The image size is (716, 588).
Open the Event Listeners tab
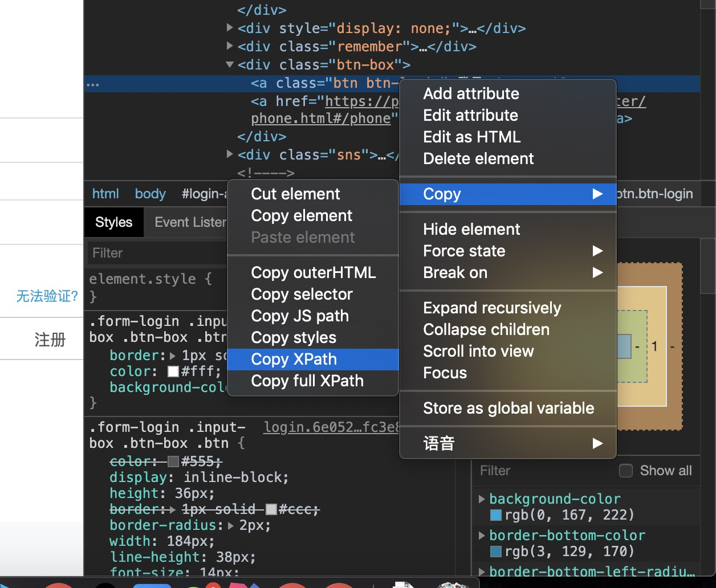point(190,222)
